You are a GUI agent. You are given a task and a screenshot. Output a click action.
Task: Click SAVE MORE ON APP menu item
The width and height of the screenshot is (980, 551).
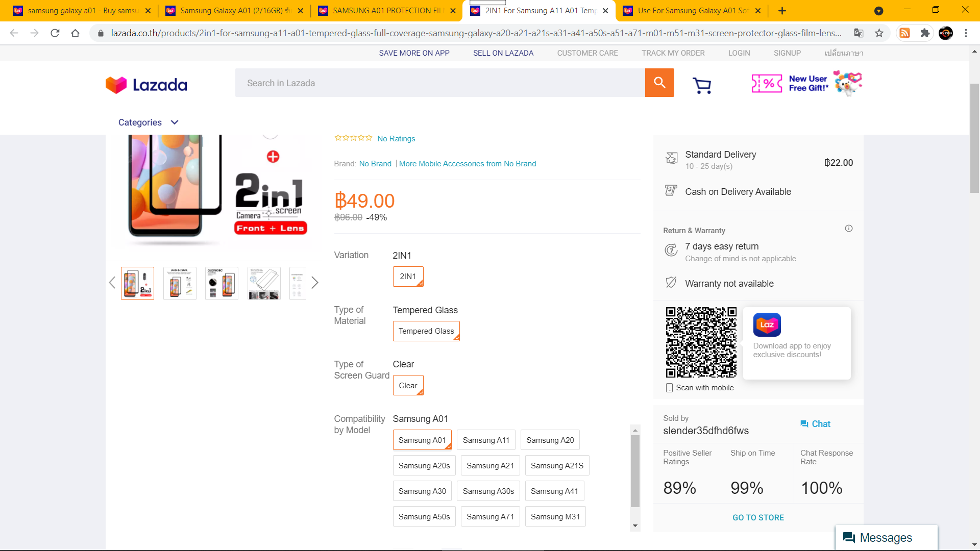[x=414, y=53]
